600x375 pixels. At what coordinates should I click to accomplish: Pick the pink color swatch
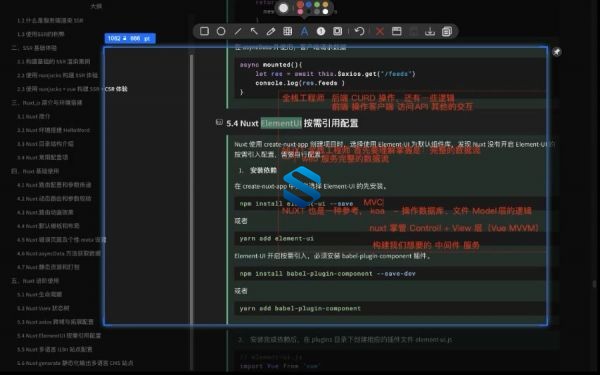click(300, 12)
